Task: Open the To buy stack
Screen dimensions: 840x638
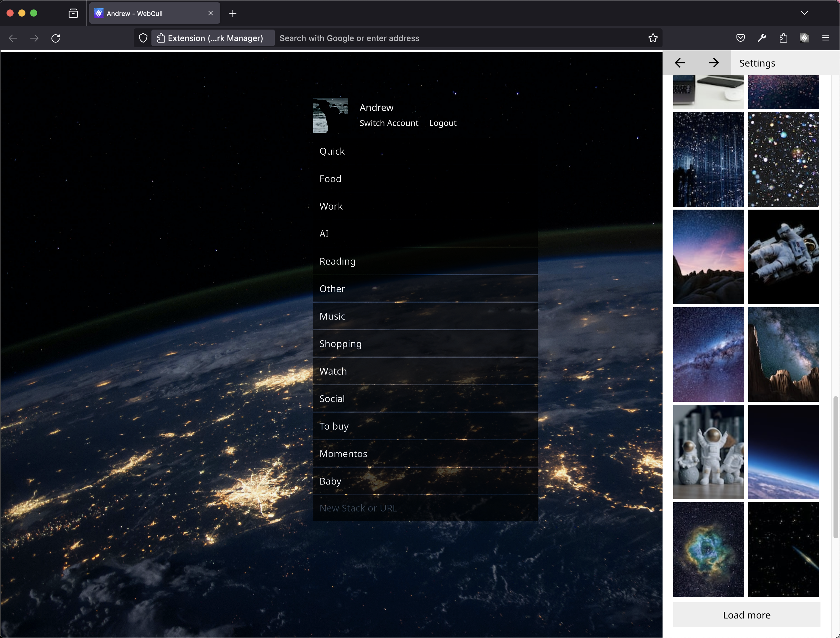Action: click(425, 426)
